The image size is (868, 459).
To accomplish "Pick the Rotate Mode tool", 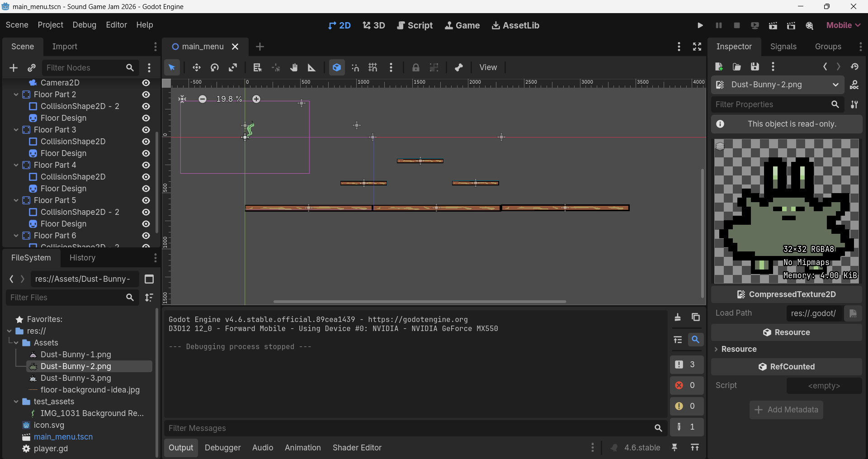I will 215,67.
